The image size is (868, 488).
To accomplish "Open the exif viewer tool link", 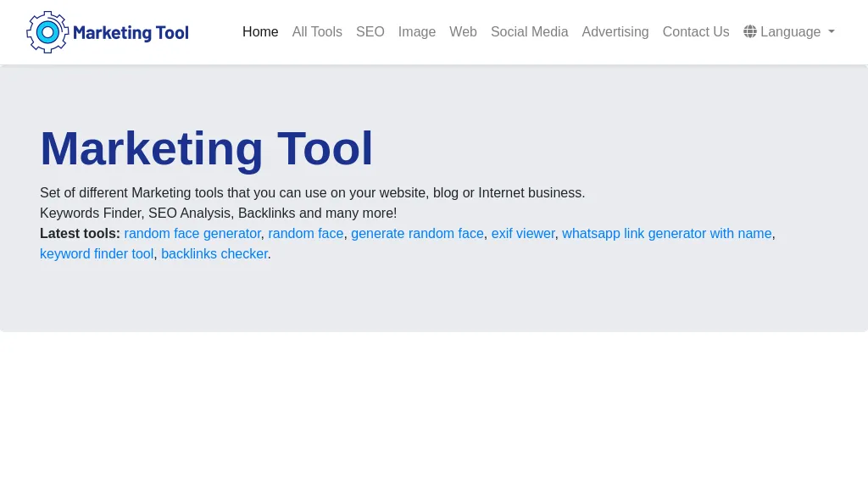I will pyautogui.click(x=523, y=233).
